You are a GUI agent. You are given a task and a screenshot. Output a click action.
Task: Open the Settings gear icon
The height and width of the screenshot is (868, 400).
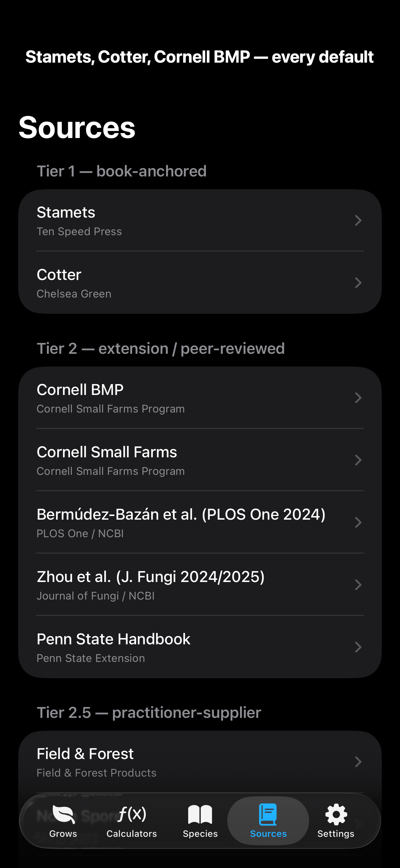pyautogui.click(x=336, y=814)
